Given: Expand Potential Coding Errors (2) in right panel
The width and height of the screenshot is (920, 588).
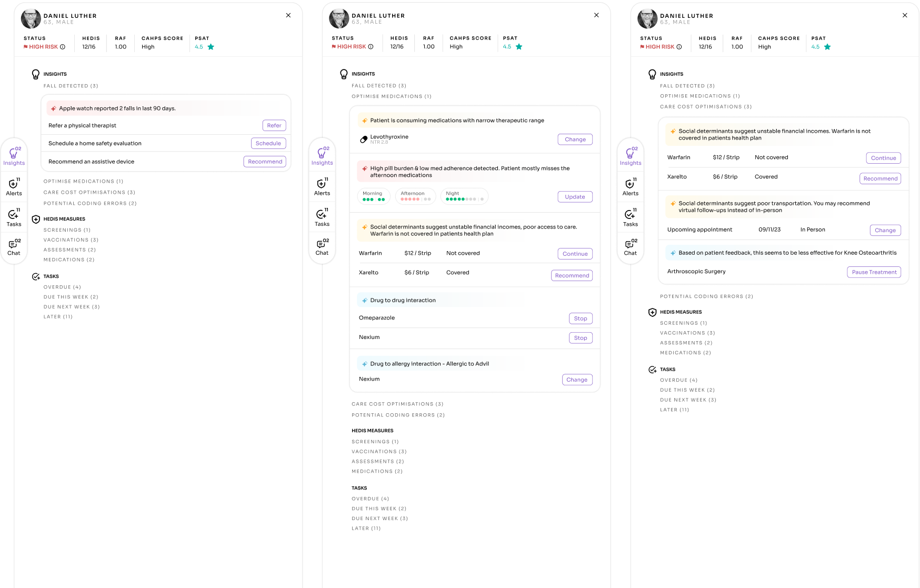Looking at the screenshot, I should (706, 296).
